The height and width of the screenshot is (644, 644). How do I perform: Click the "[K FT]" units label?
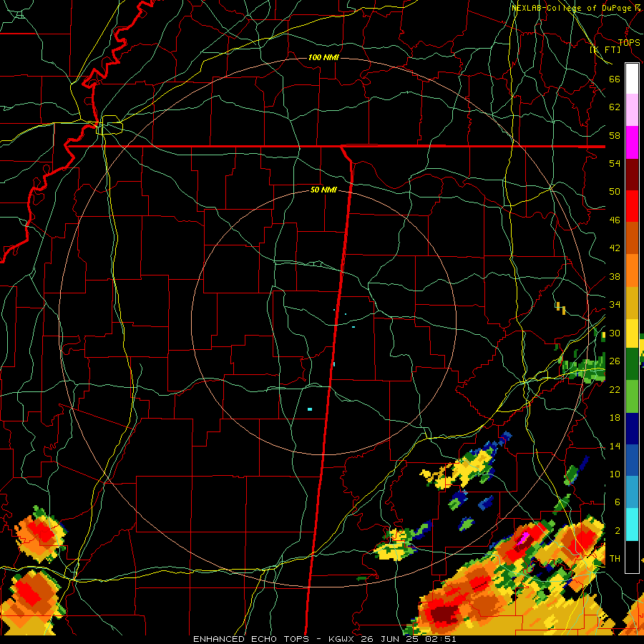tap(605, 49)
